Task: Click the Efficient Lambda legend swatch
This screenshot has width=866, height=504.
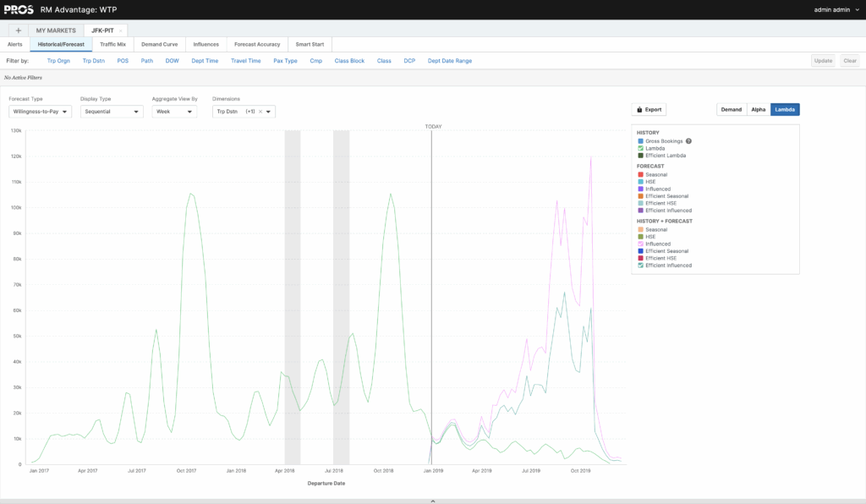Action: pos(639,156)
